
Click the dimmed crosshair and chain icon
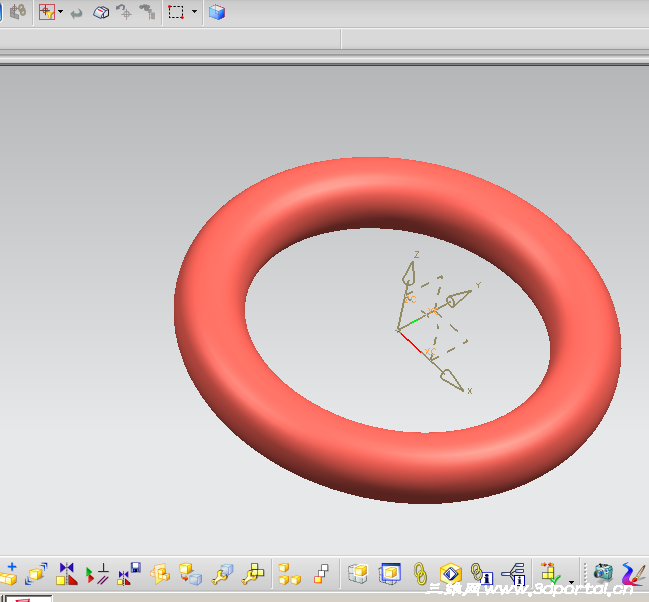click(x=18, y=12)
